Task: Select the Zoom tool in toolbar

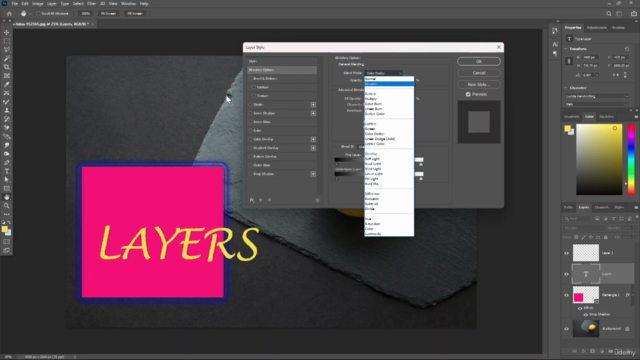Action: coord(7,206)
